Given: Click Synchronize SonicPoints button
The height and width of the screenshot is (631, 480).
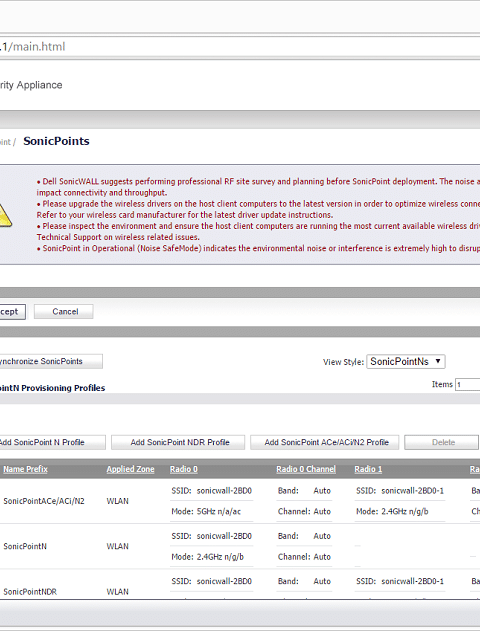Looking at the screenshot, I should pyautogui.click(x=51, y=361).
